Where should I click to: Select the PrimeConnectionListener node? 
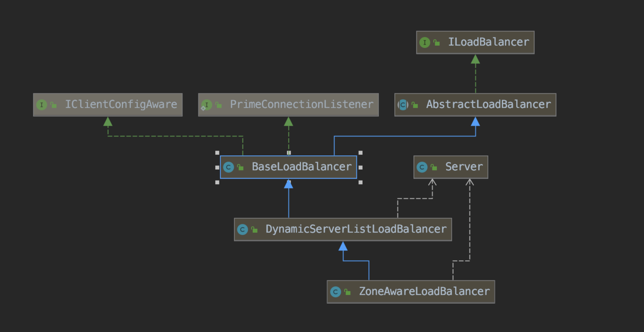[x=289, y=105]
